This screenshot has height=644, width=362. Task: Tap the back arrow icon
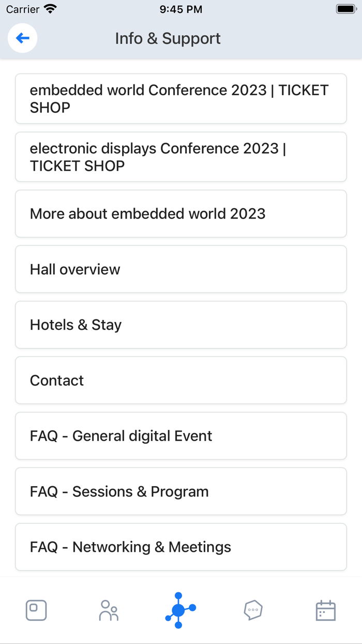pyautogui.click(x=22, y=38)
